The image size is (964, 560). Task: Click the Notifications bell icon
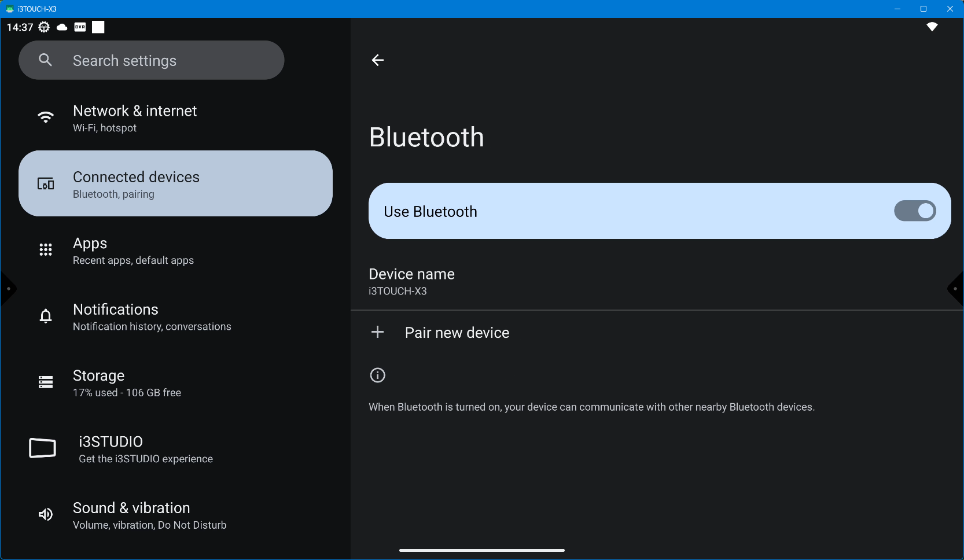tap(46, 316)
